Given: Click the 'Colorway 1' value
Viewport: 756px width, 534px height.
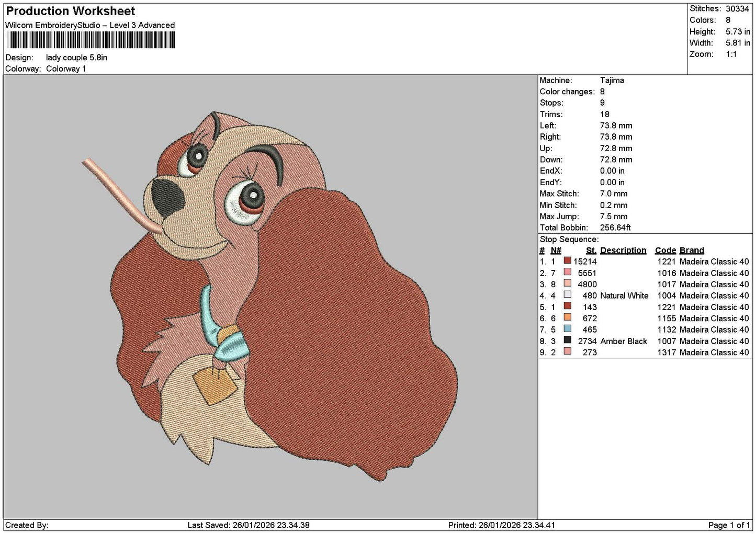Looking at the screenshot, I should click(66, 69).
